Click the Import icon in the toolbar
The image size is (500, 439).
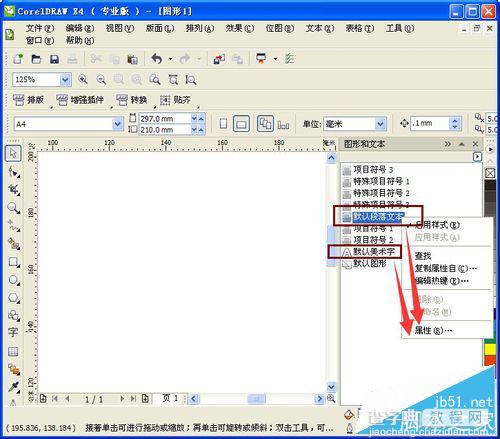tap(219, 59)
